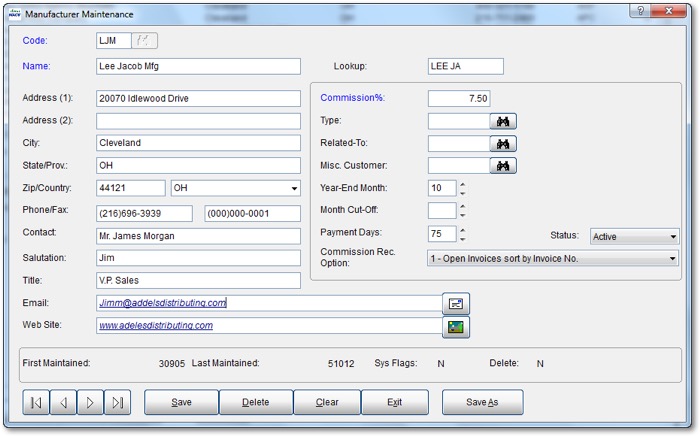Image resolution: width=700 pixels, height=436 pixels.
Task: Click the Code field containing LJM
Action: [x=114, y=41]
